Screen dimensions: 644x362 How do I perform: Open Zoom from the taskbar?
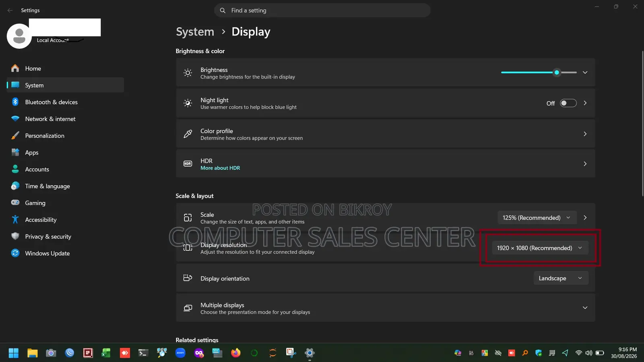coord(180,353)
